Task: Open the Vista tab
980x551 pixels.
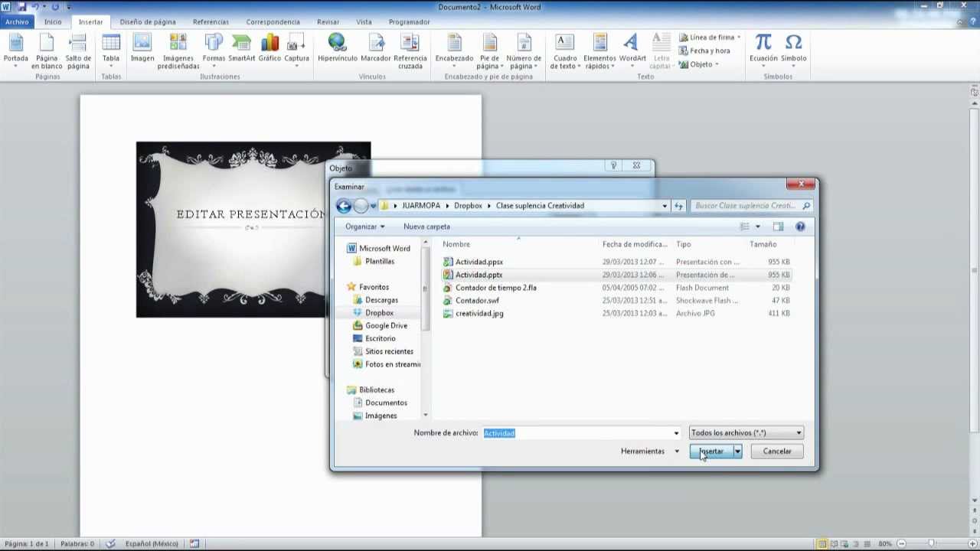Action: click(364, 22)
